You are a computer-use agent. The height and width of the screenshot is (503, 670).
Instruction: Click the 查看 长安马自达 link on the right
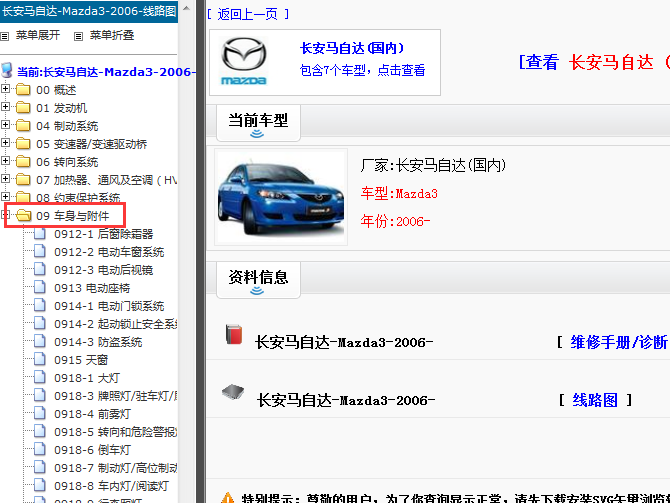pos(594,62)
